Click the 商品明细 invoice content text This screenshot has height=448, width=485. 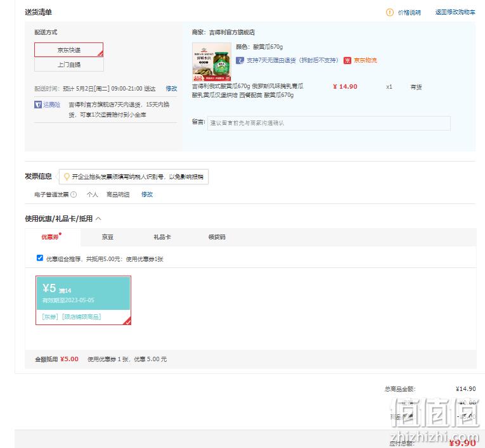[x=118, y=195]
